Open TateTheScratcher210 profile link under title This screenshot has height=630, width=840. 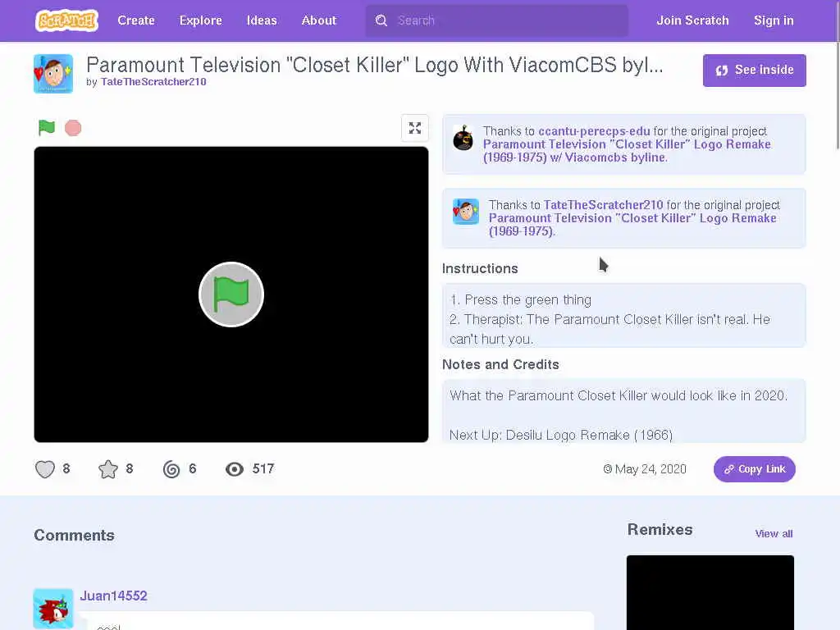coord(153,81)
